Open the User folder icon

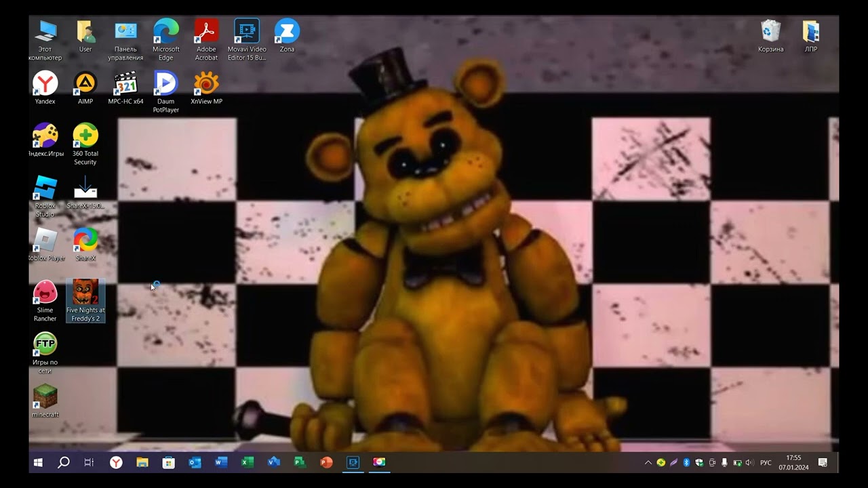point(85,36)
